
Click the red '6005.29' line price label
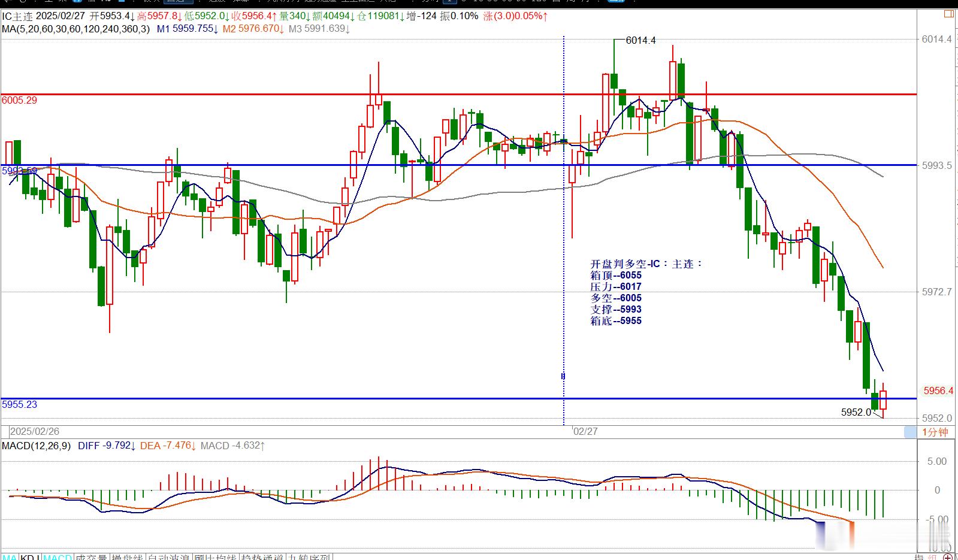pyautogui.click(x=19, y=101)
